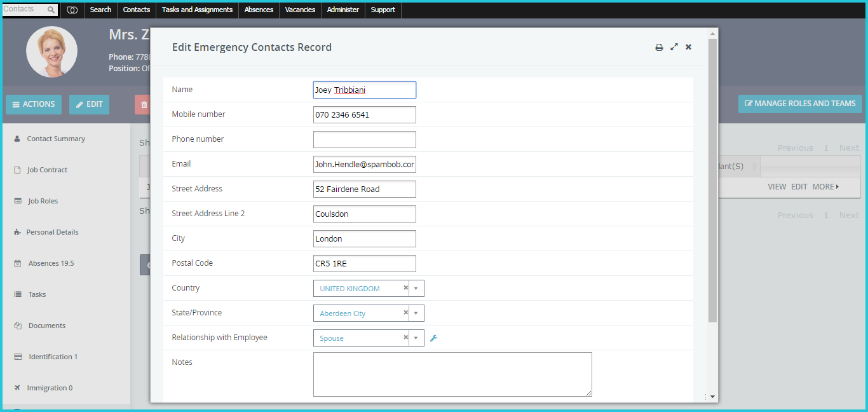Click MANAGE ROLES AND TEAMS button
Screen dimensions: 868x412
point(800,104)
